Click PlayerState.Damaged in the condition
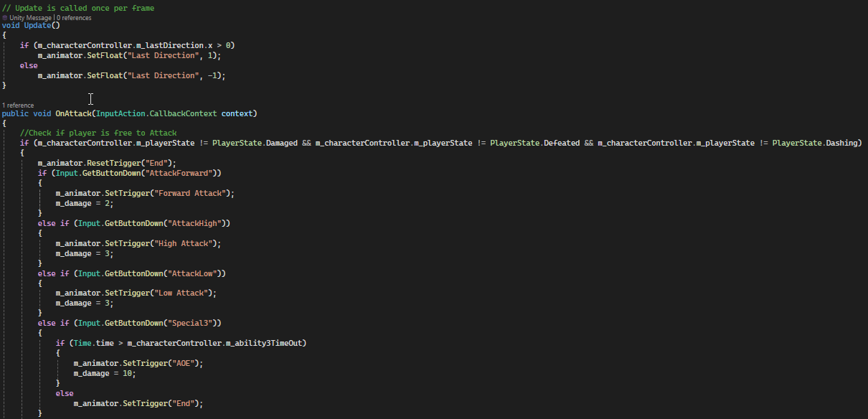 [255, 143]
